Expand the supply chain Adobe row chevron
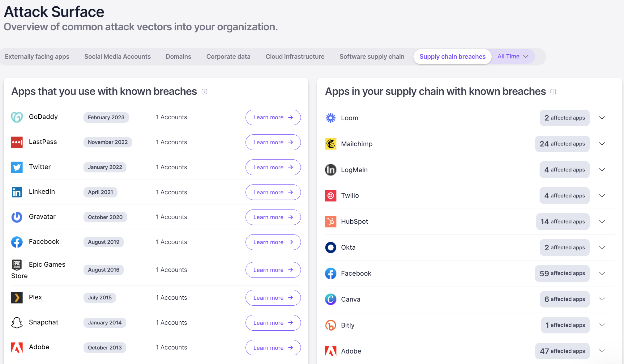This screenshot has width=624, height=364. click(x=602, y=351)
